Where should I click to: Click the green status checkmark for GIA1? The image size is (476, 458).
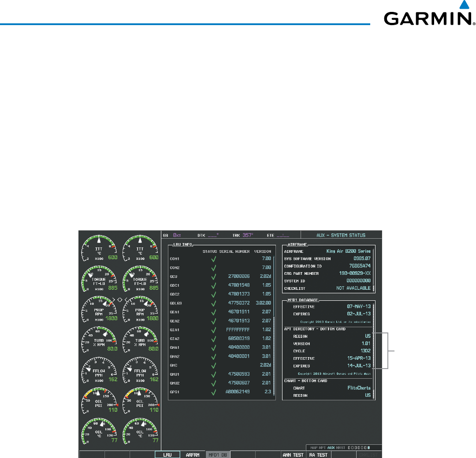[x=214, y=330]
